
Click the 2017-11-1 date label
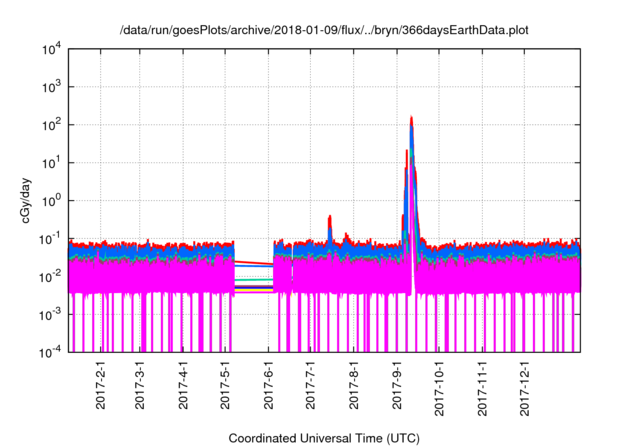click(x=482, y=388)
